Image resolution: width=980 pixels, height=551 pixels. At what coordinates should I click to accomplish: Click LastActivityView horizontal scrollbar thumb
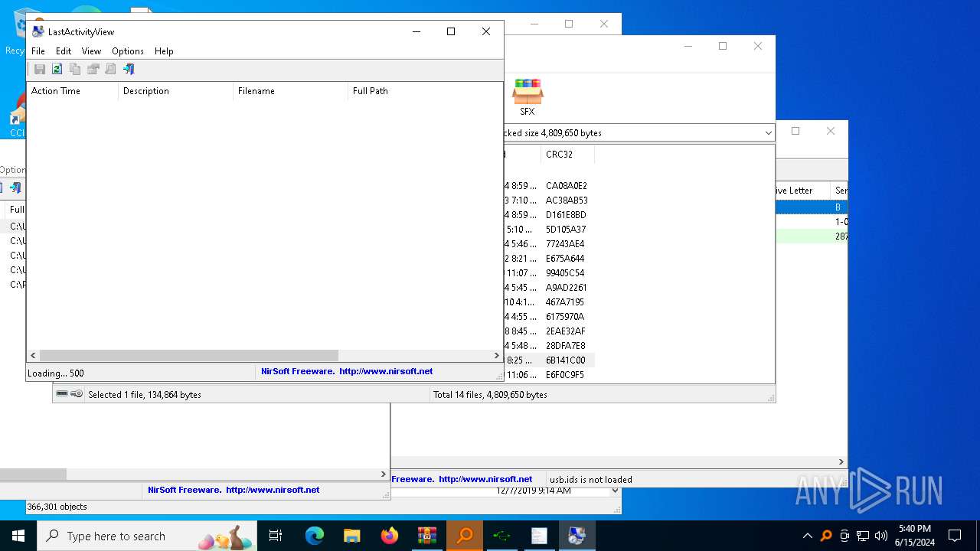188,356
